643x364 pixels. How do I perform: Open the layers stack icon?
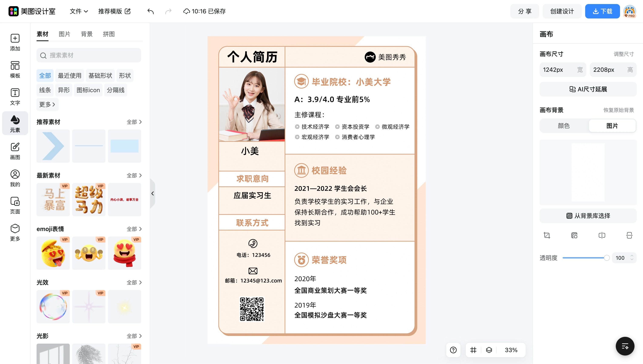(489, 350)
